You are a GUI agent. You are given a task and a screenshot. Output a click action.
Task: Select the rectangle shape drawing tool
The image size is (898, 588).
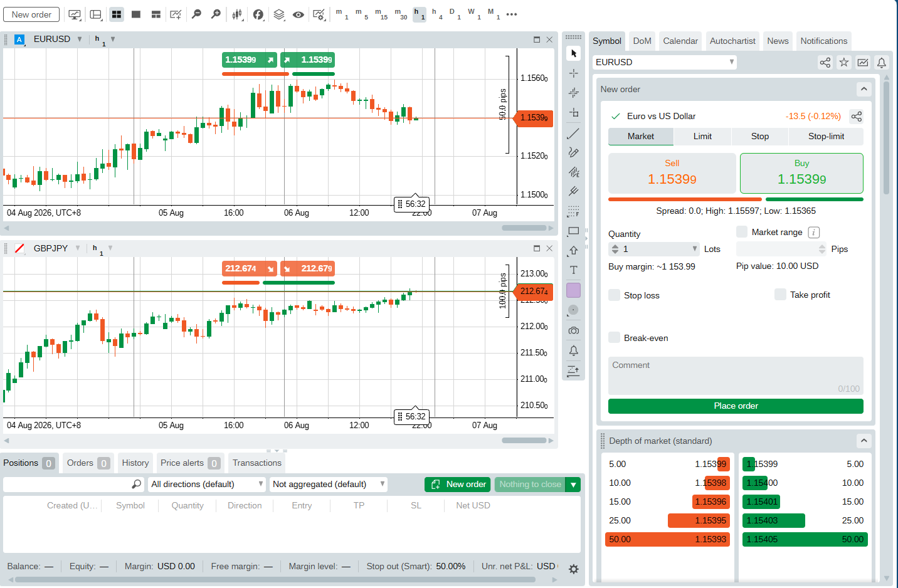click(x=573, y=231)
